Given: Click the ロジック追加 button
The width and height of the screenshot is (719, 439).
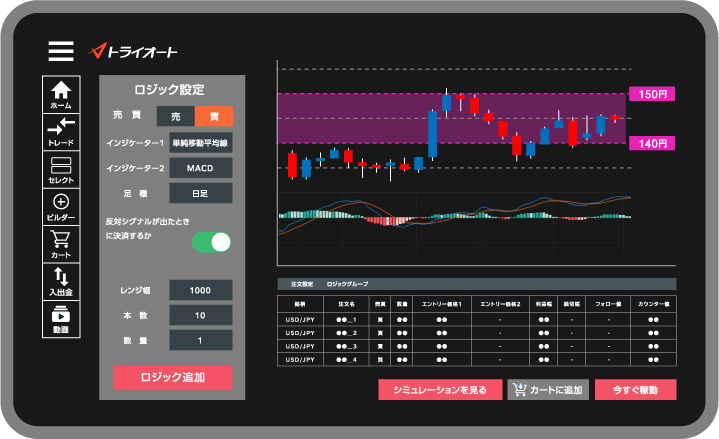Looking at the screenshot, I should [173, 377].
